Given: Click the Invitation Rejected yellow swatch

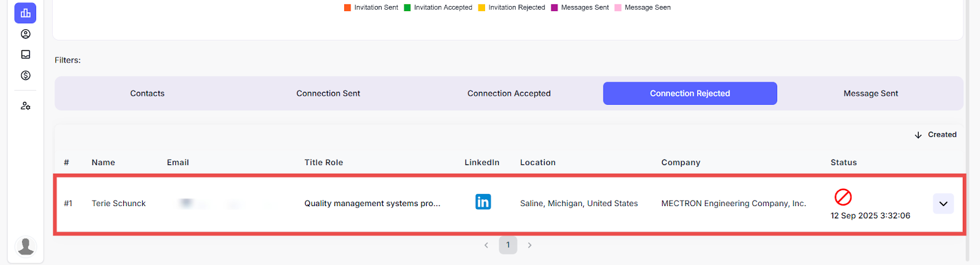Looking at the screenshot, I should tap(482, 7).
